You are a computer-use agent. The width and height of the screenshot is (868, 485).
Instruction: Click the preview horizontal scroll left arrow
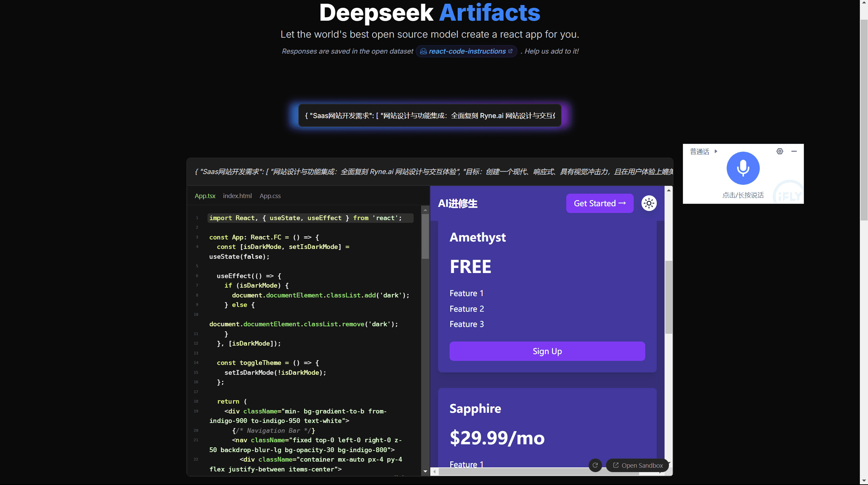click(434, 471)
